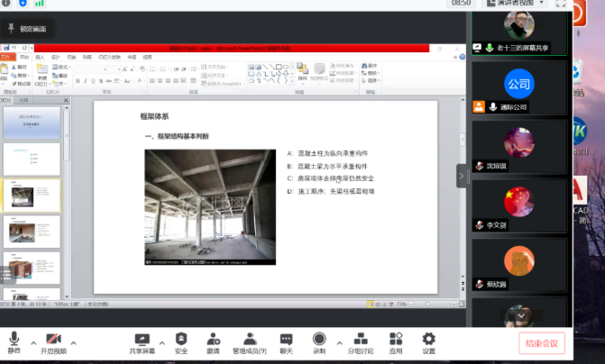Open the 开始 ribbon tab in PowerPoint
The image size is (605, 364).
[23, 56]
